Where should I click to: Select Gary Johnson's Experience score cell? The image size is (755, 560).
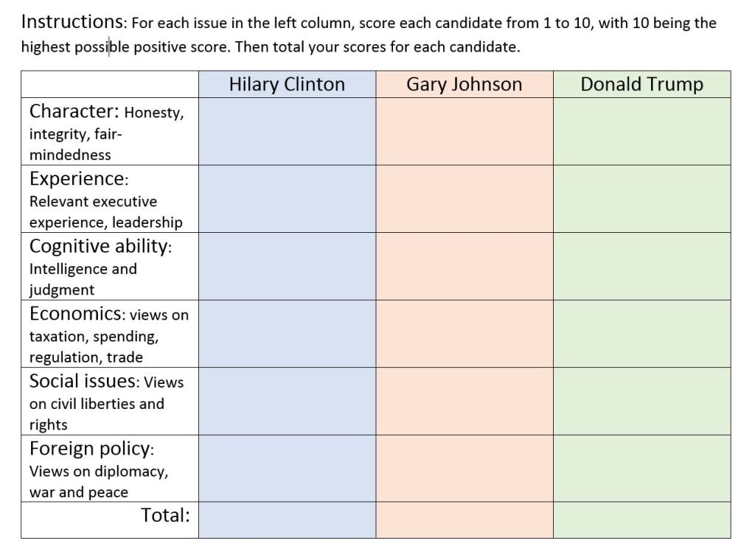465,199
